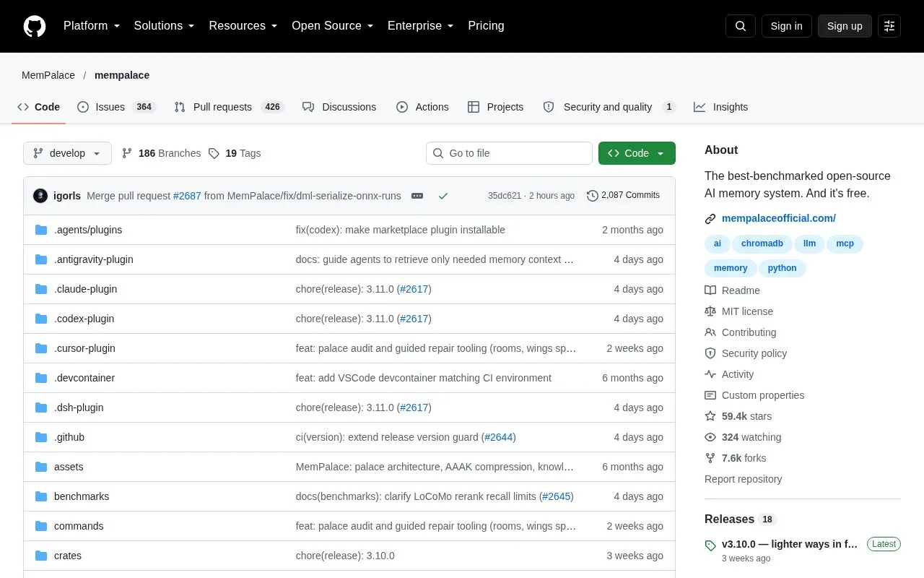Open the mempalaceofficial.com link
Screen dimensions: 924x578
(779, 218)
